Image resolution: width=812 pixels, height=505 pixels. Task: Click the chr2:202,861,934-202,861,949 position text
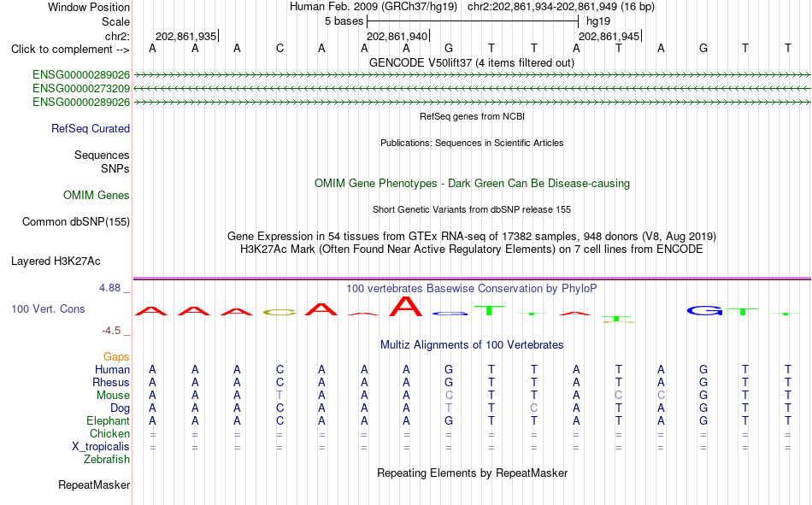coord(561,7)
